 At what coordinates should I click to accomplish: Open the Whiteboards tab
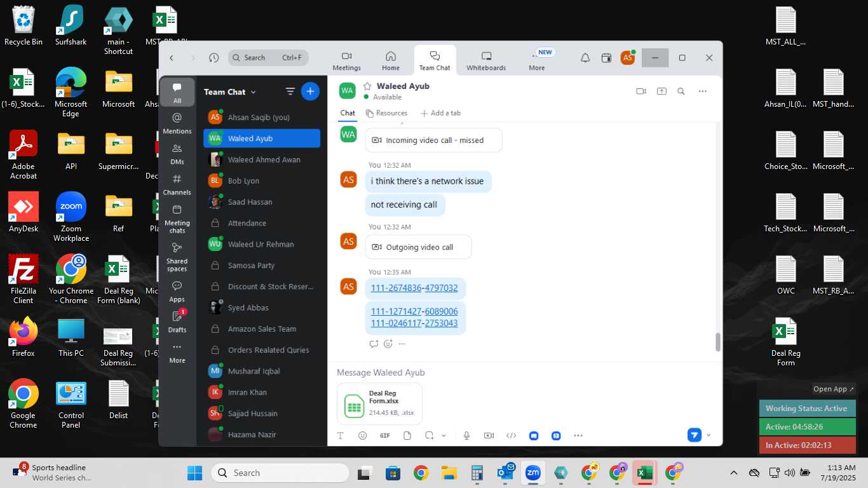(486, 61)
